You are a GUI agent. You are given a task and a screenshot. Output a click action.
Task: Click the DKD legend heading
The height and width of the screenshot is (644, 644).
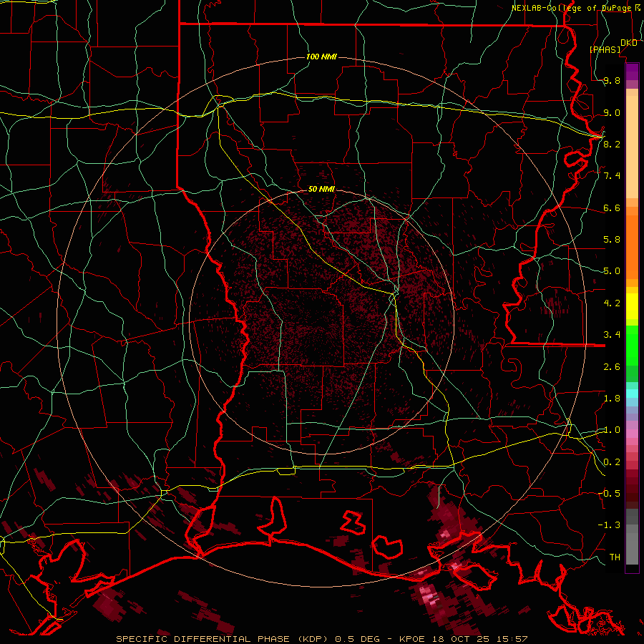pyautogui.click(x=629, y=43)
